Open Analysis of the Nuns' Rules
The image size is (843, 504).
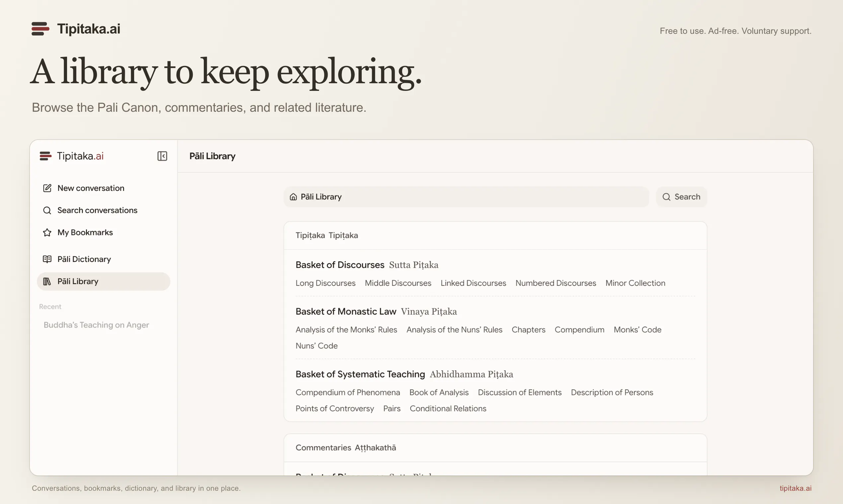coord(454,330)
